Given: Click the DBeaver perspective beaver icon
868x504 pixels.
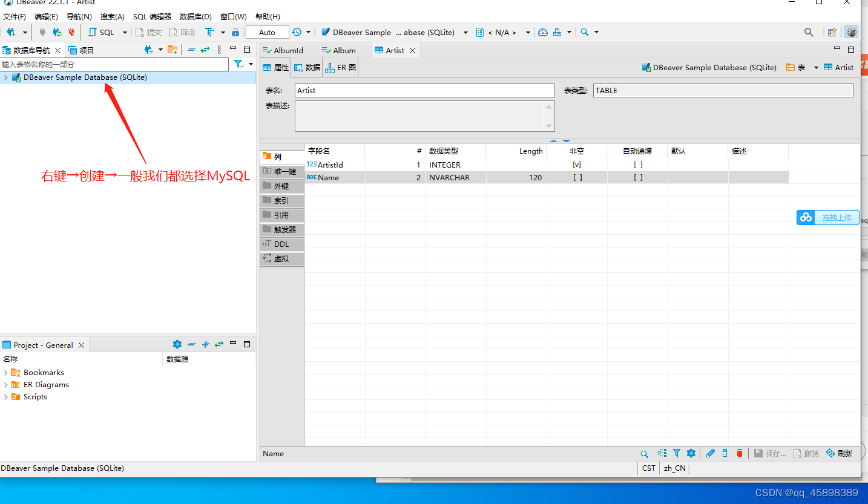Looking at the screenshot, I should 852,32.
